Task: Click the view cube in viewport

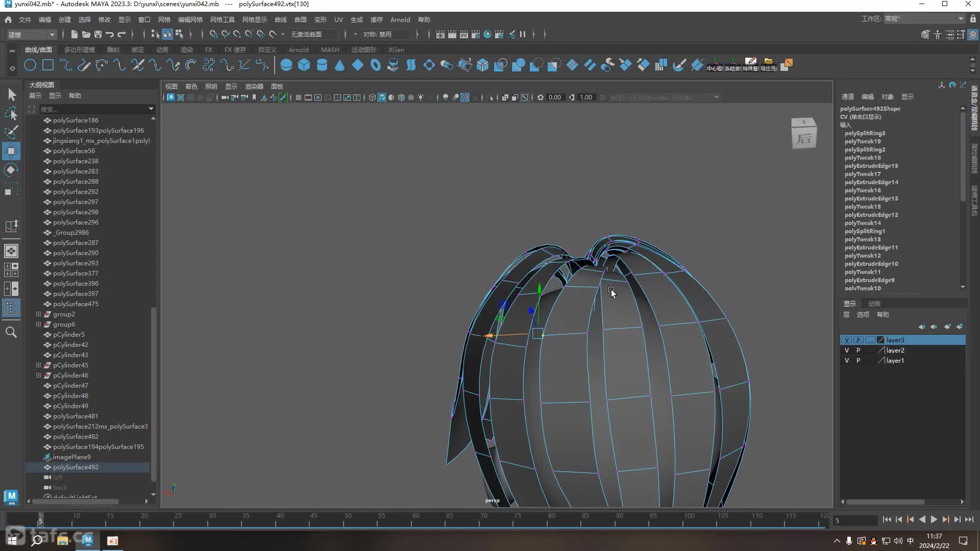Action: pyautogui.click(x=804, y=134)
